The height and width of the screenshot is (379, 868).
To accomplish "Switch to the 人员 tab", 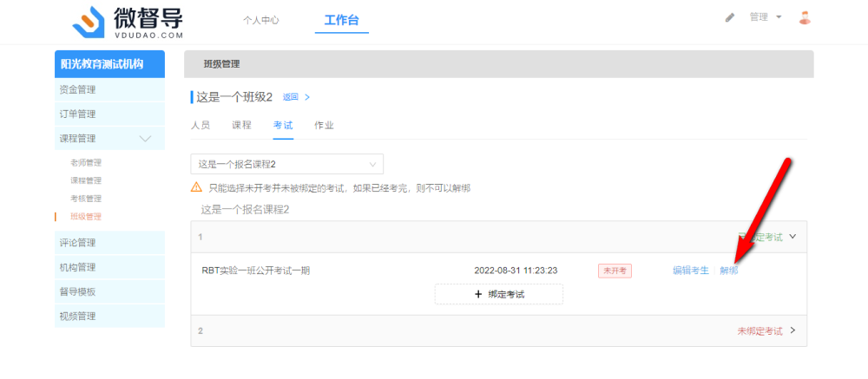I will click(x=201, y=125).
